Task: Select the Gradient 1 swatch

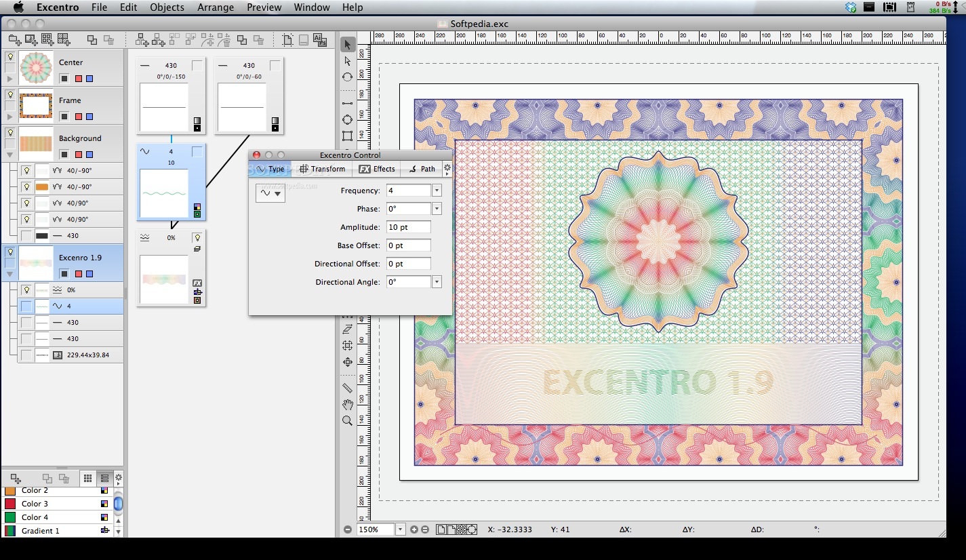Action: click(x=10, y=531)
